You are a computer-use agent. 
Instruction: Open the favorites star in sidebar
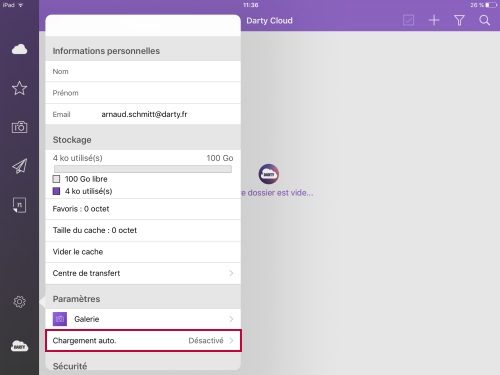click(19, 88)
